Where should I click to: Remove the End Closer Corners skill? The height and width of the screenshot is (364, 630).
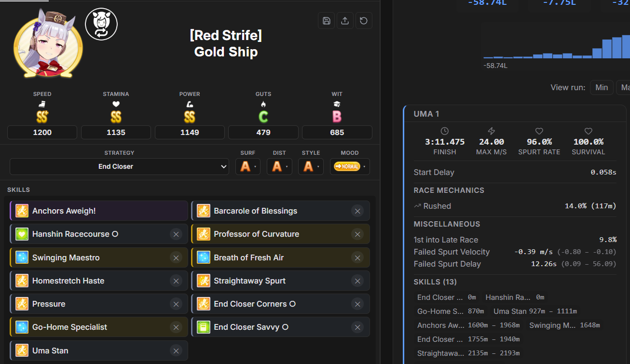point(357,304)
